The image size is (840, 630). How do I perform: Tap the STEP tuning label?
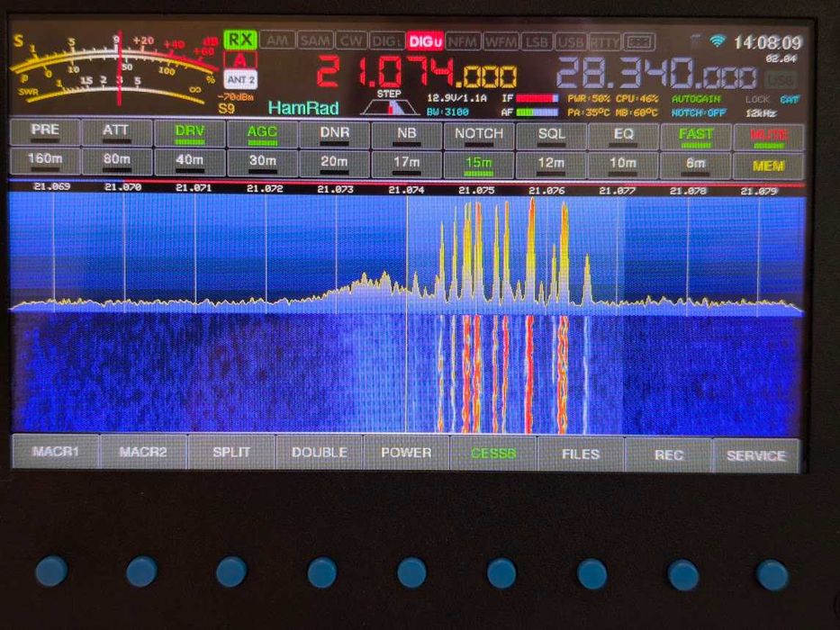[389, 94]
